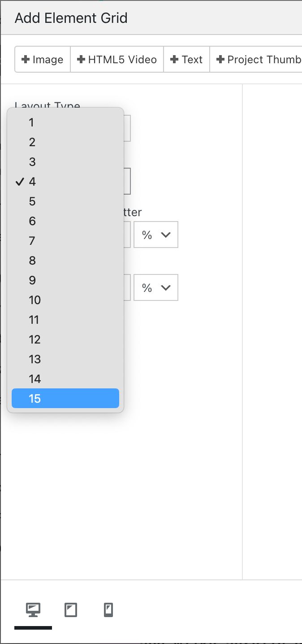This screenshot has height=644, width=302.
Task: Choose option 1 from the column list
Action: (x=31, y=122)
